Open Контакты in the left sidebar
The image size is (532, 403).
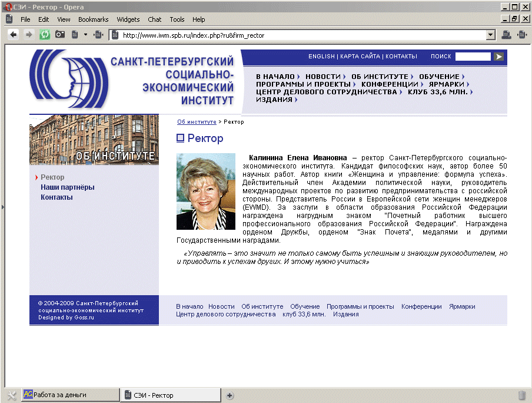[56, 197]
